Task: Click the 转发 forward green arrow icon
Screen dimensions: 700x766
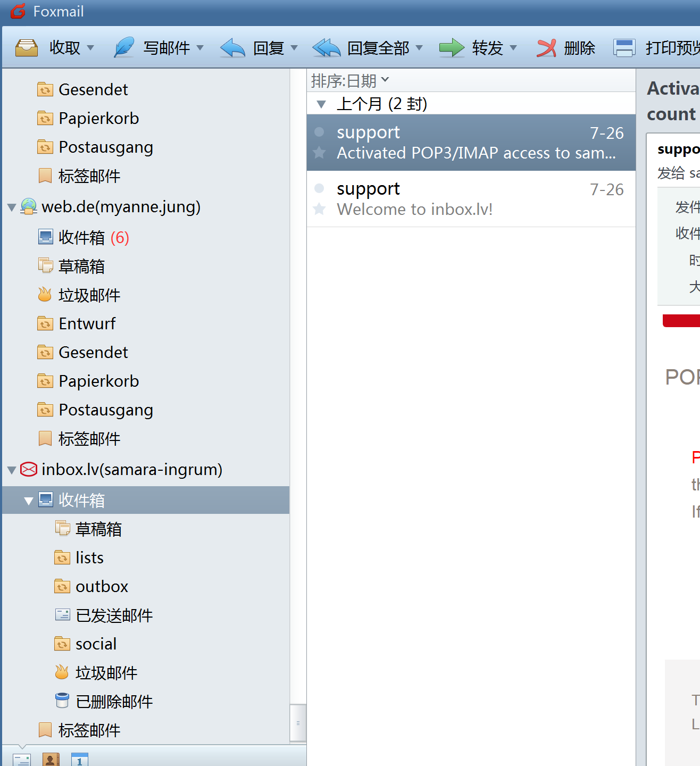Action: tap(452, 48)
